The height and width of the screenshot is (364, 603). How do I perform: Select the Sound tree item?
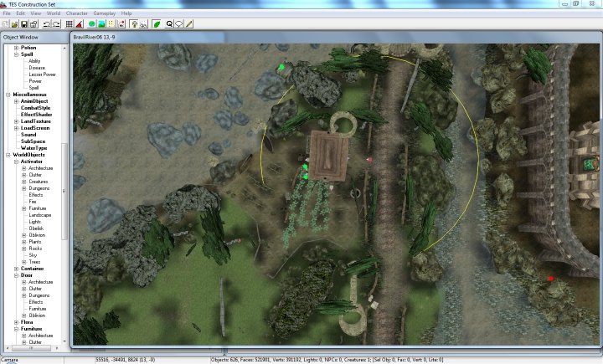point(28,135)
